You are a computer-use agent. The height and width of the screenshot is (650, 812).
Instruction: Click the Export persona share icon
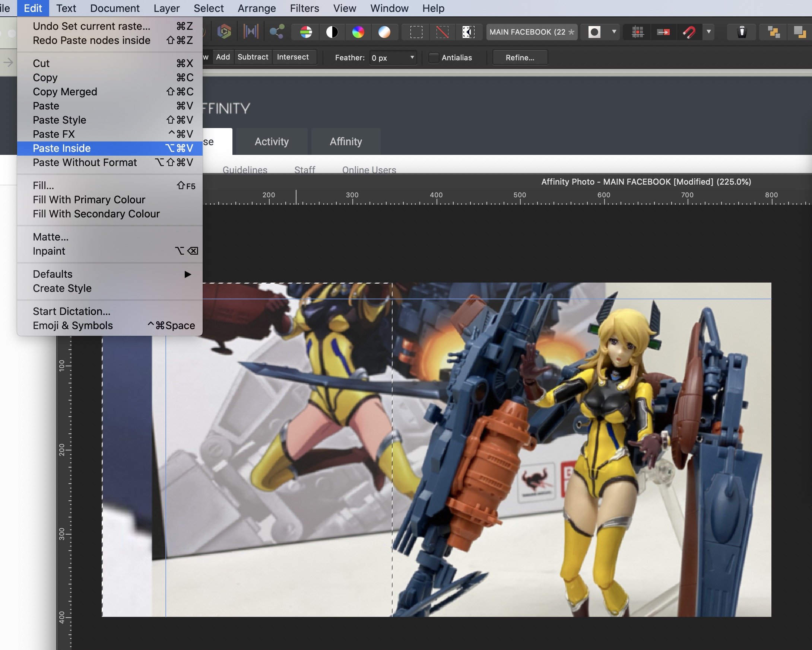[277, 32]
